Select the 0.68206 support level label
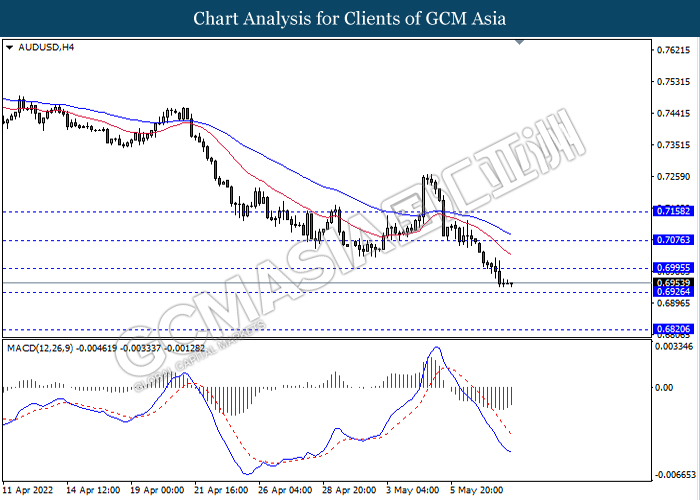The height and width of the screenshot is (500, 700). pyautogui.click(x=673, y=329)
